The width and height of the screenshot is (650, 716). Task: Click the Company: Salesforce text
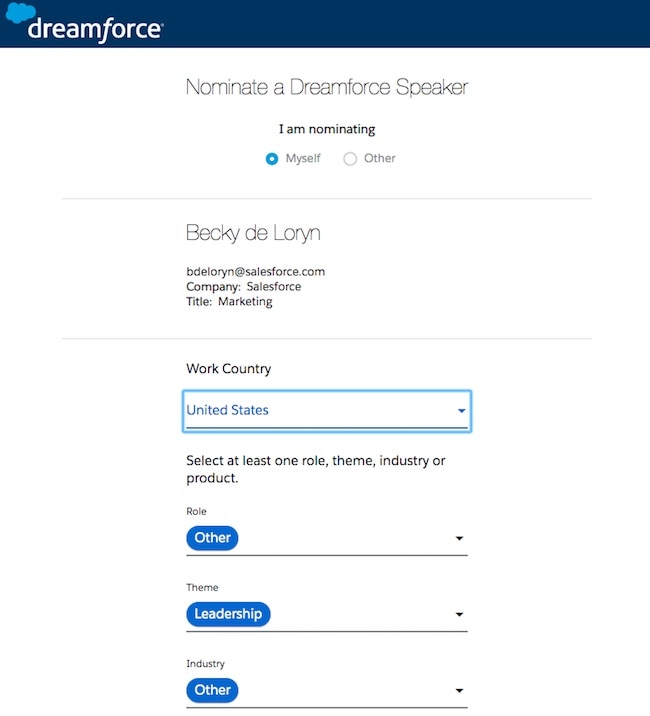pyautogui.click(x=243, y=286)
